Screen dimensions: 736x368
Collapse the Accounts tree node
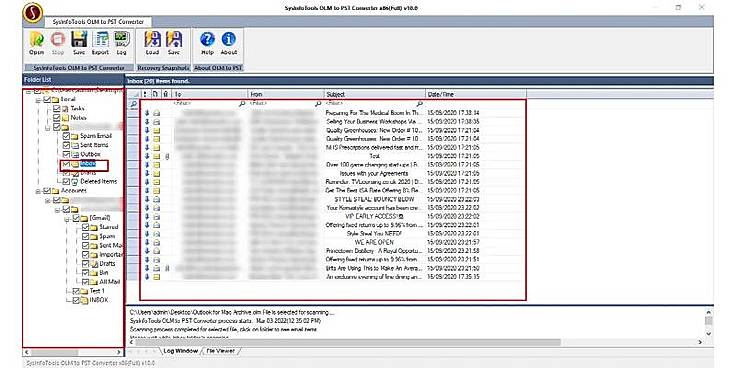pyautogui.click(x=39, y=191)
